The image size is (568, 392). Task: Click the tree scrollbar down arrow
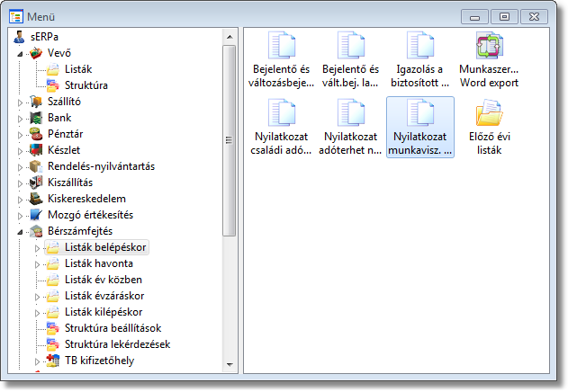(x=230, y=364)
